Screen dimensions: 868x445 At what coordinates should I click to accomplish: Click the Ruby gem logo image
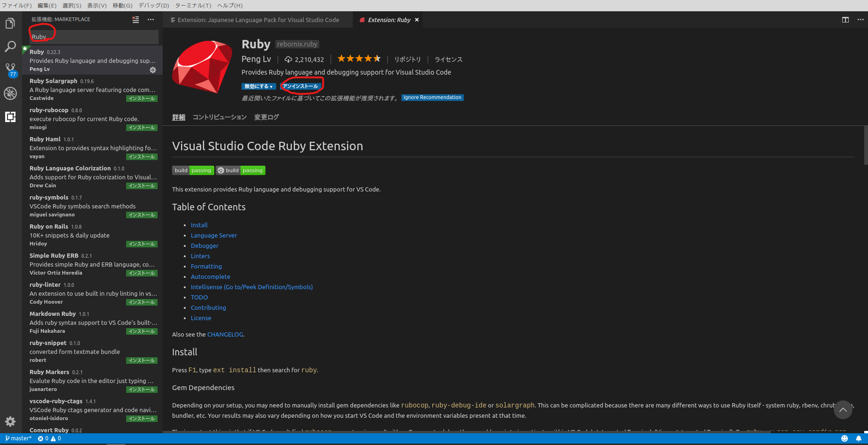pos(202,67)
